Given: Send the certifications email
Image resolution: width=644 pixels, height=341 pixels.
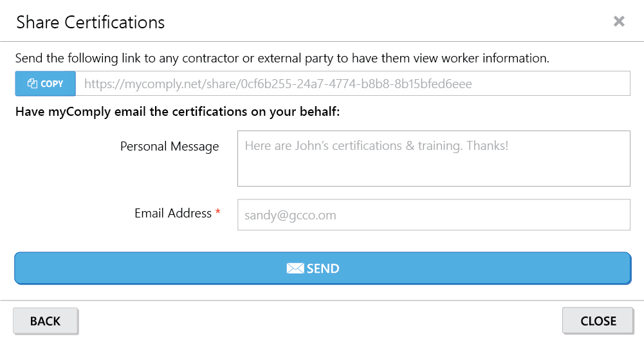Looking at the screenshot, I should tap(322, 268).
